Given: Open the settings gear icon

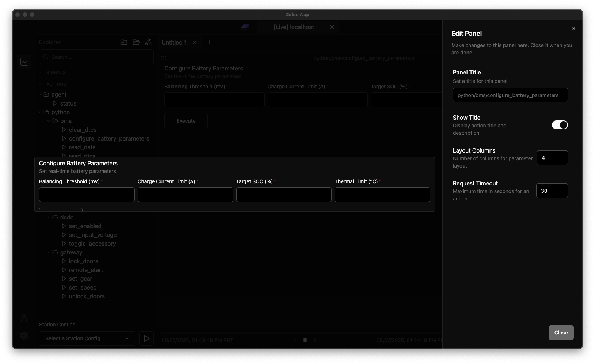Looking at the screenshot, I should click(x=24, y=335).
